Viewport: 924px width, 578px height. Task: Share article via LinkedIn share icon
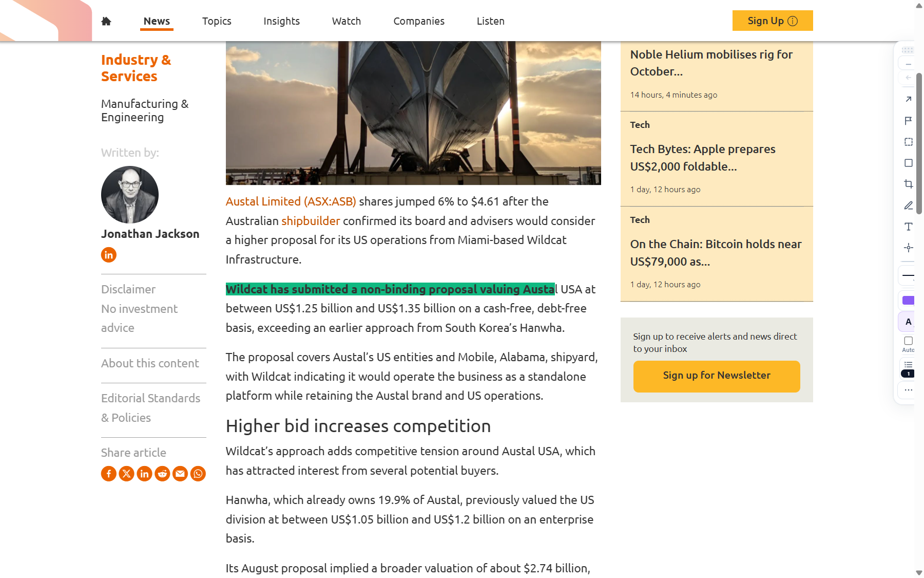[145, 474]
